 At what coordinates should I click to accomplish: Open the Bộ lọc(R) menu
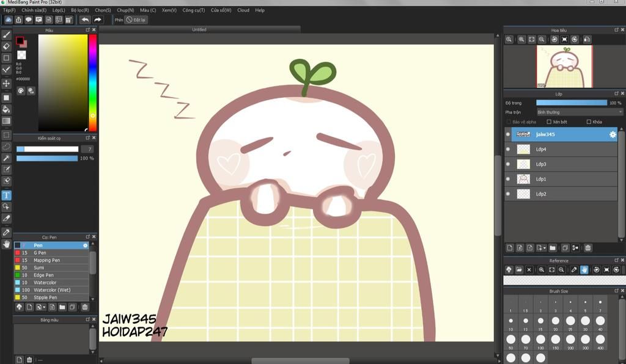click(x=80, y=10)
